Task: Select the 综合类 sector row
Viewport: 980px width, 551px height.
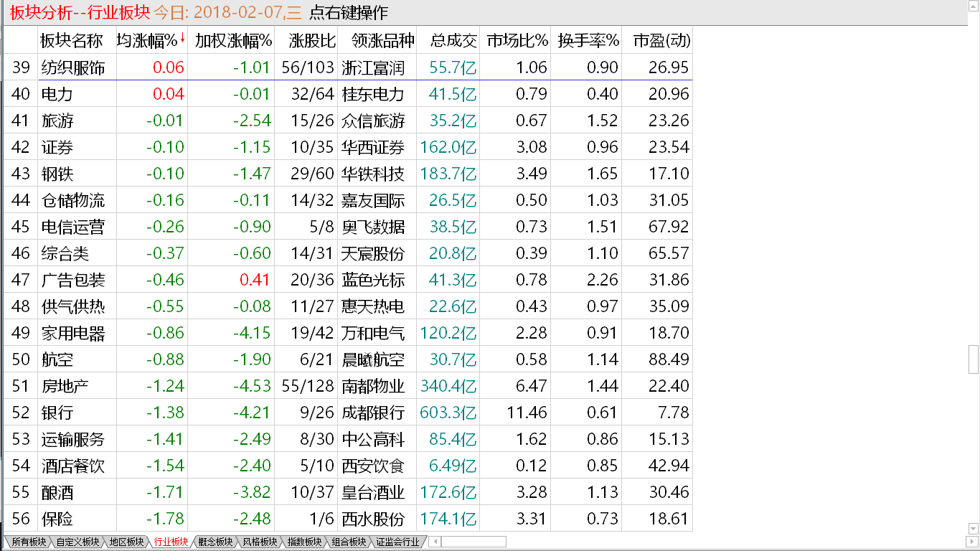Action: coord(348,253)
